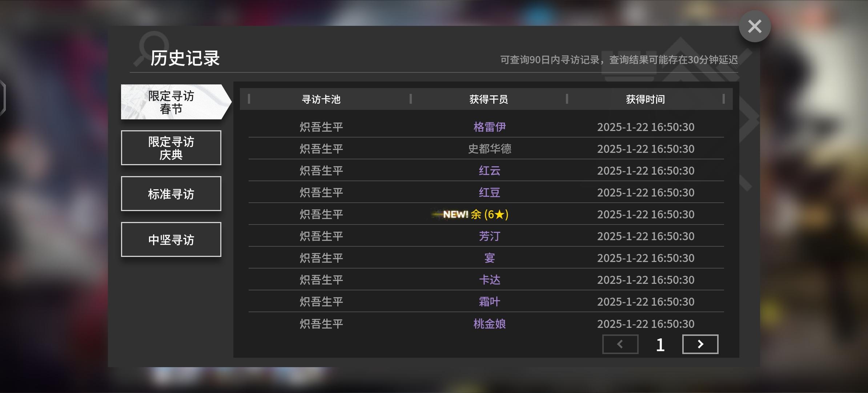Go to next page of records
868x393 pixels.
point(700,344)
